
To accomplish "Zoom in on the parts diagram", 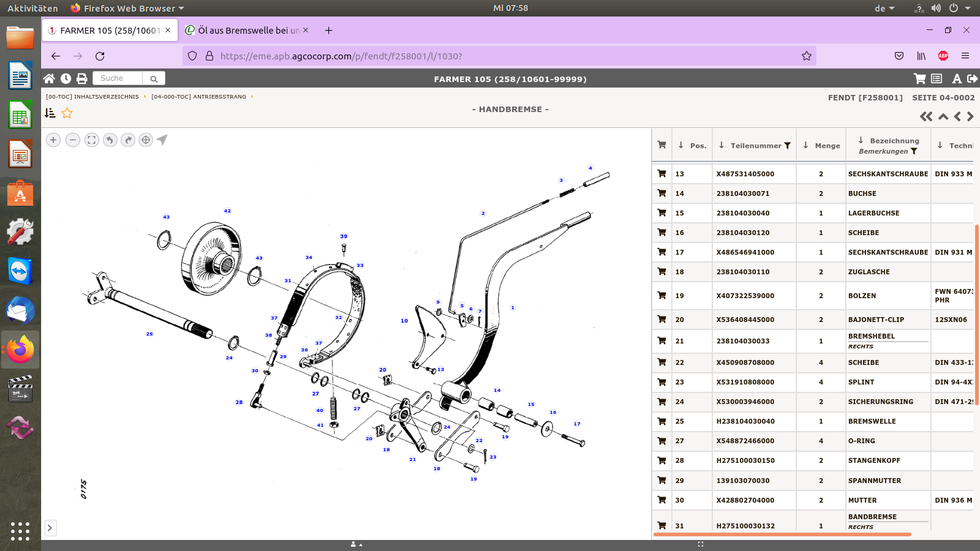I will 53,140.
